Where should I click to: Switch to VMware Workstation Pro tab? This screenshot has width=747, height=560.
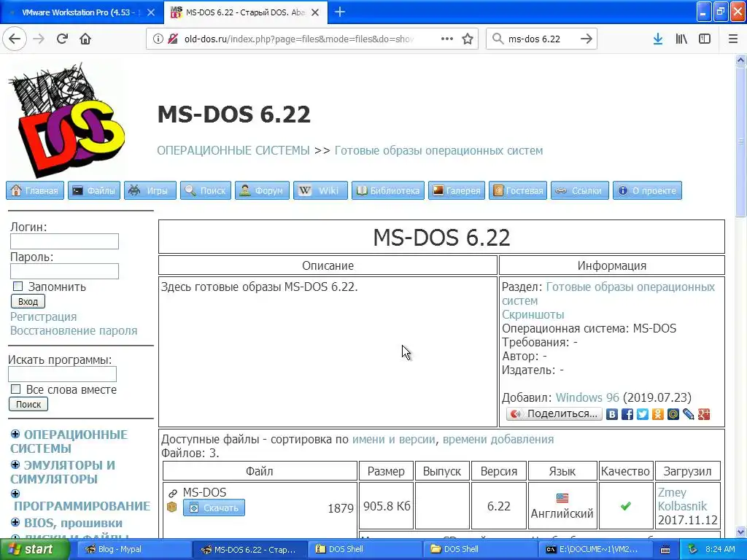tap(82, 12)
